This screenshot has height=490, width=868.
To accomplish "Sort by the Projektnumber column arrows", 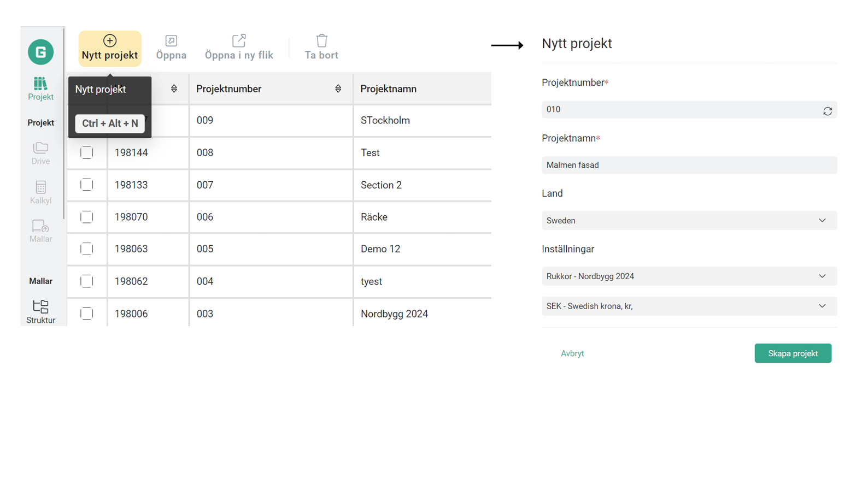I will (x=338, y=89).
